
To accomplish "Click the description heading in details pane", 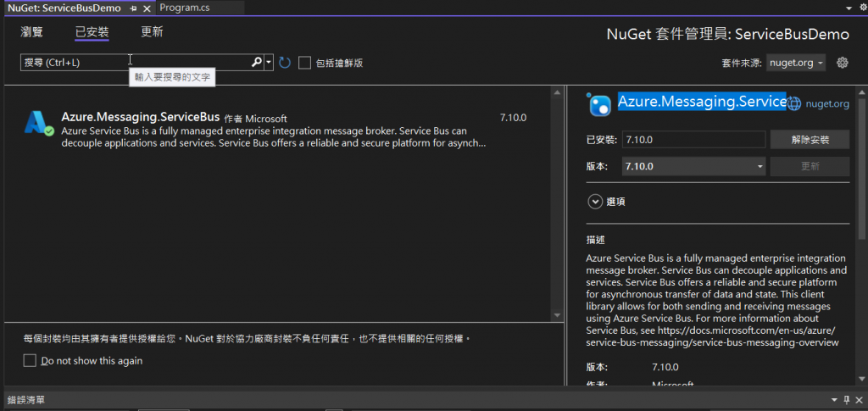I will [x=596, y=241].
